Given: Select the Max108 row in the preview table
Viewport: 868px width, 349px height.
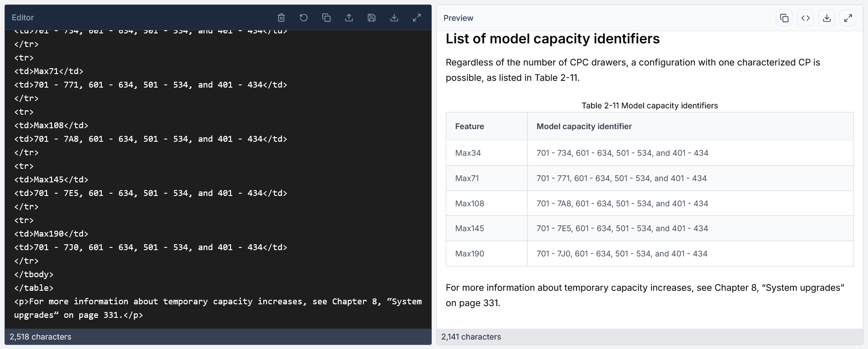Looking at the screenshot, I should coord(469,204).
